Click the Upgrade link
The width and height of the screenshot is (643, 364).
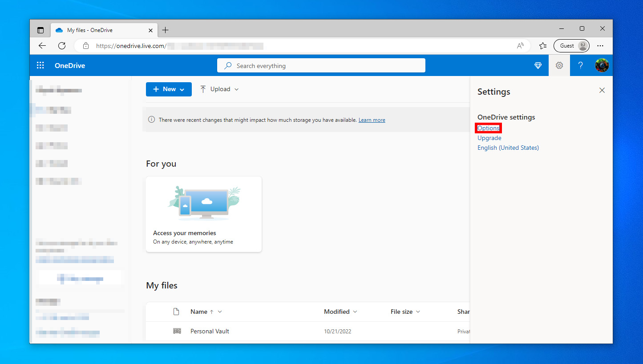(x=489, y=138)
